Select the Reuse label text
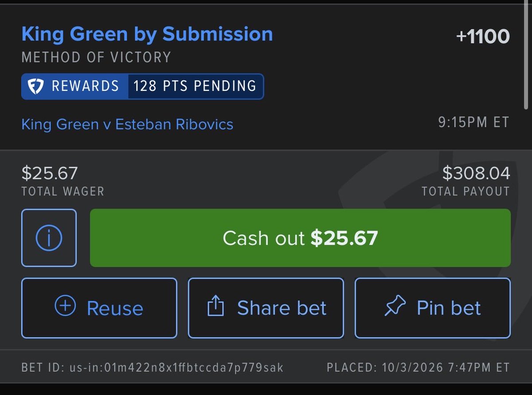532x395 pixels. click(x=115, y=308)
